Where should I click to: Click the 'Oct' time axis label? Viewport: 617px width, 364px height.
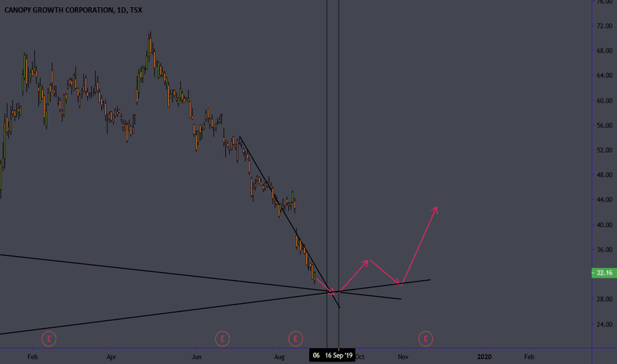[x=360, y=357]
